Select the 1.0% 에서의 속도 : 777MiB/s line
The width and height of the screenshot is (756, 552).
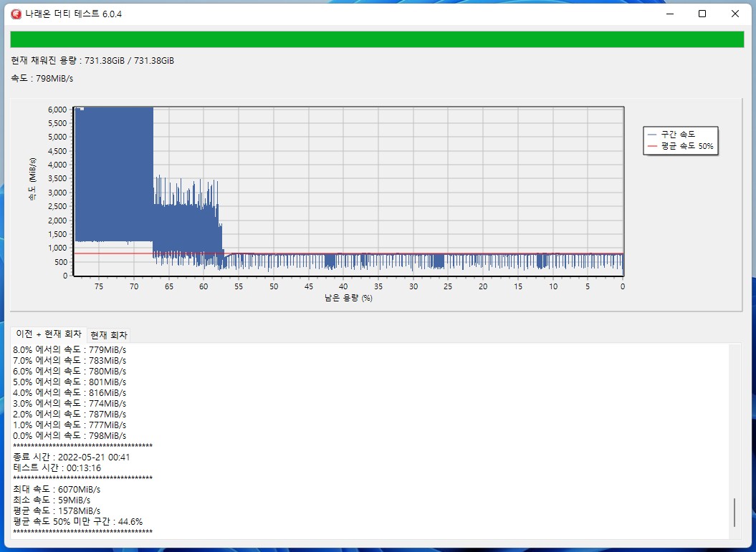(70, 425)
